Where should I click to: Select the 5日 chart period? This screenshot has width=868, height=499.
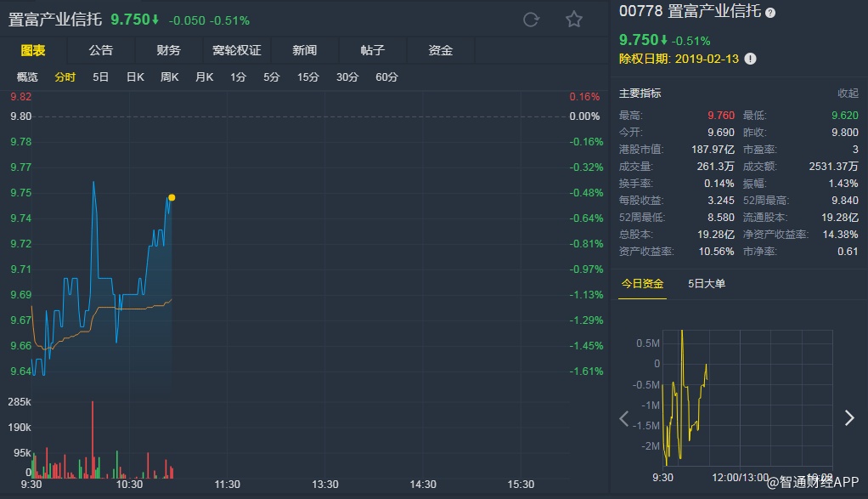(100, 77)
